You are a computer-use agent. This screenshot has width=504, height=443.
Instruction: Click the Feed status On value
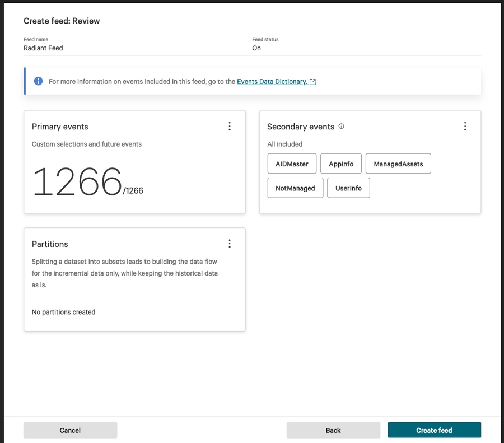[x=256, y=48]
